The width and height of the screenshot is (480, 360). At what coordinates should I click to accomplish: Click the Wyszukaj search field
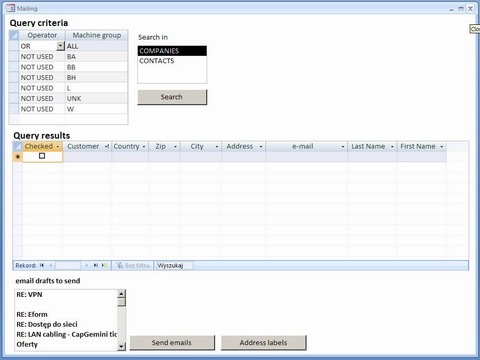[x=173, y=266]
